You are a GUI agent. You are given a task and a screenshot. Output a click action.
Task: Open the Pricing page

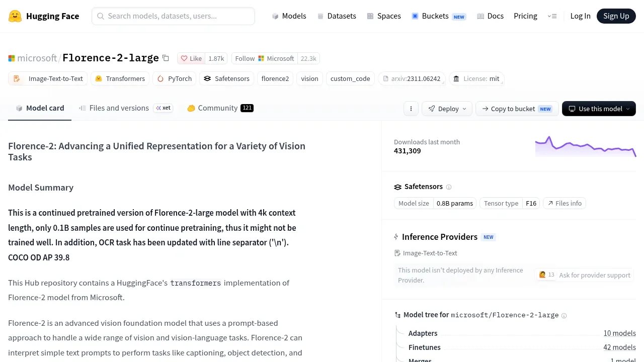[525, 16]
